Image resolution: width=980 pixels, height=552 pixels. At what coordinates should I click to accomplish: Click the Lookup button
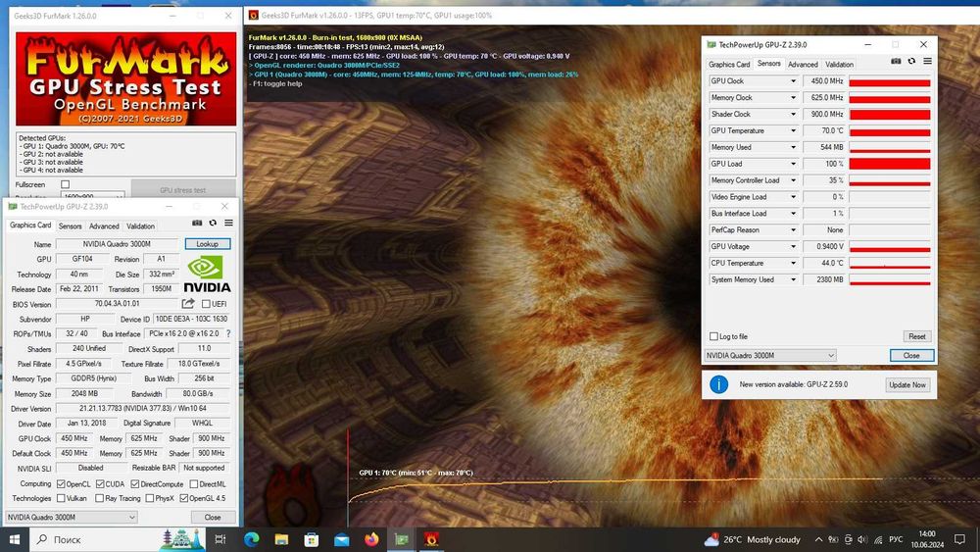click(208, 244)
